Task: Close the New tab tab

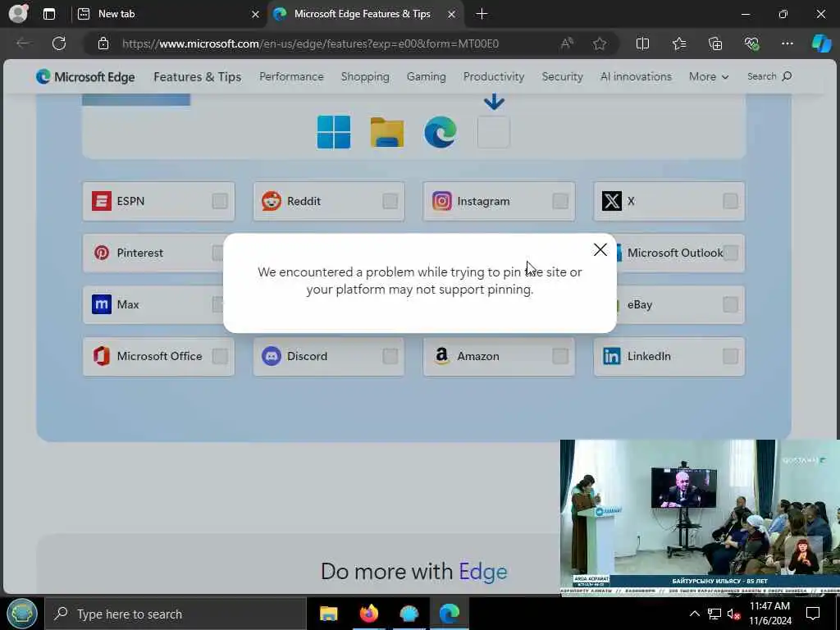Action: [x=256, y=15]
